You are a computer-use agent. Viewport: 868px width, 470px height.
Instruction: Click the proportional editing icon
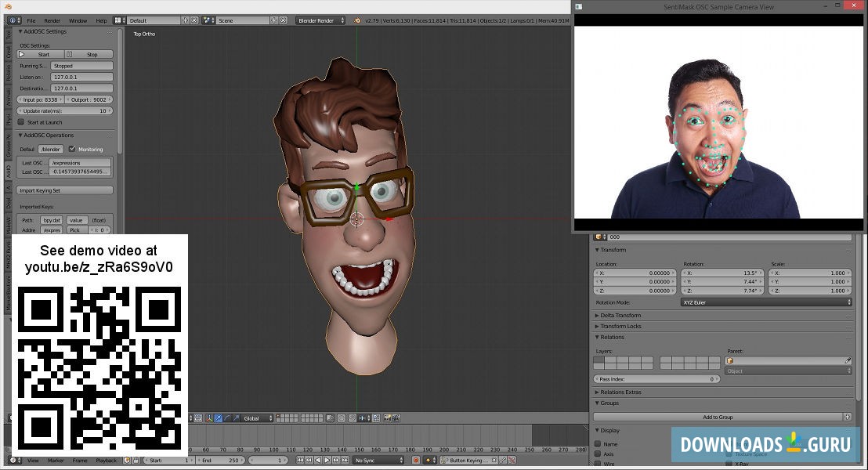pos(341,418)
